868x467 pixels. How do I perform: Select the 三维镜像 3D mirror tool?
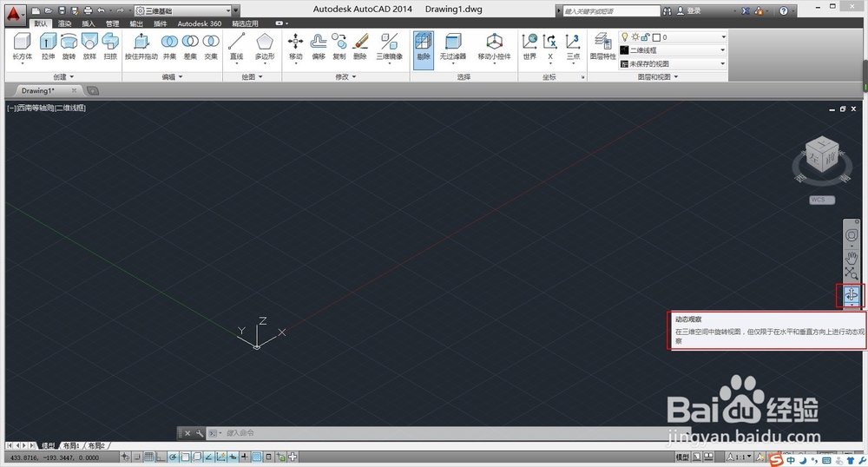[x=389, y=47]
